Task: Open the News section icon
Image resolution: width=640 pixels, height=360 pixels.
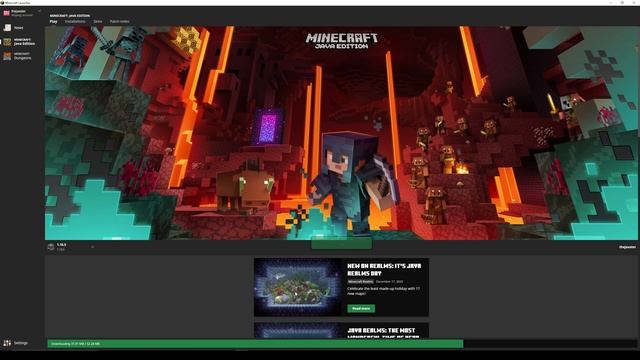Action: coord(7,27)
